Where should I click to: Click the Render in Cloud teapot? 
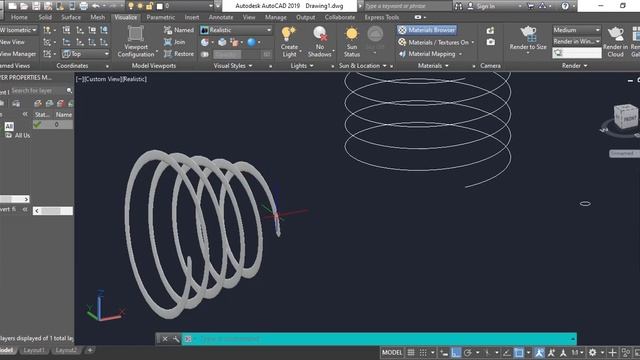[616, 33]
